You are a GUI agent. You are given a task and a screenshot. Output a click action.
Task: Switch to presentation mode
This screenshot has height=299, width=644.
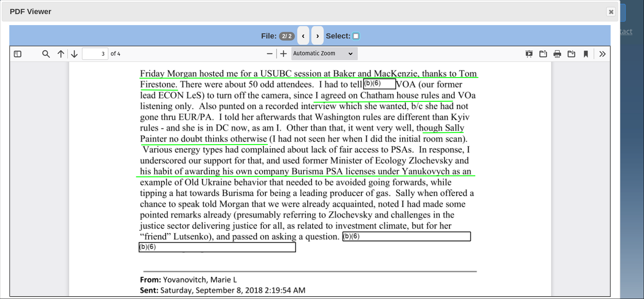click(x=529, y=54)
